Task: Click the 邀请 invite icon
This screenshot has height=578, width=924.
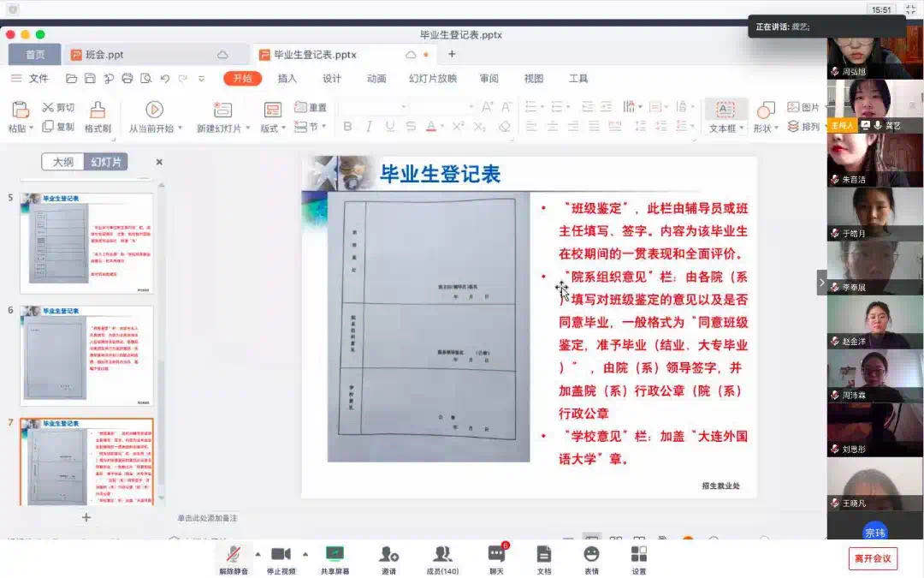Action: tap(388, 554)
